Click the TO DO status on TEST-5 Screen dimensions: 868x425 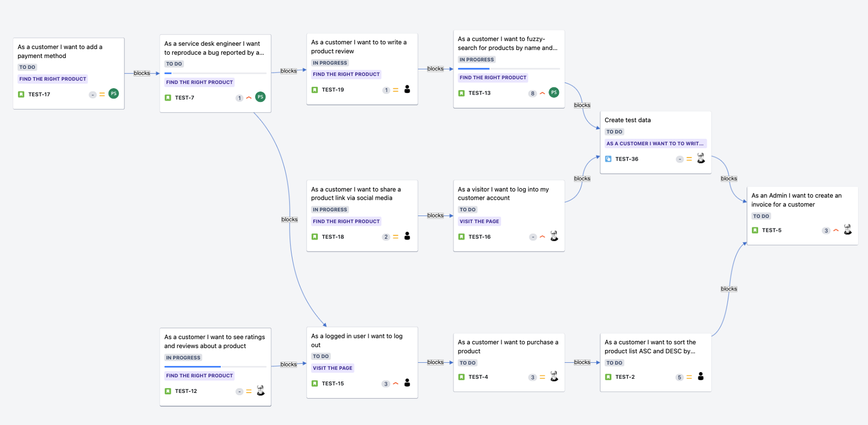761,216
